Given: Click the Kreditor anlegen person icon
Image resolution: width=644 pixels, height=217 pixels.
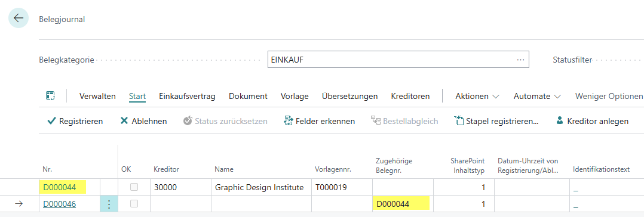Looking at the screenshot, I should click(x=559, y=121).
